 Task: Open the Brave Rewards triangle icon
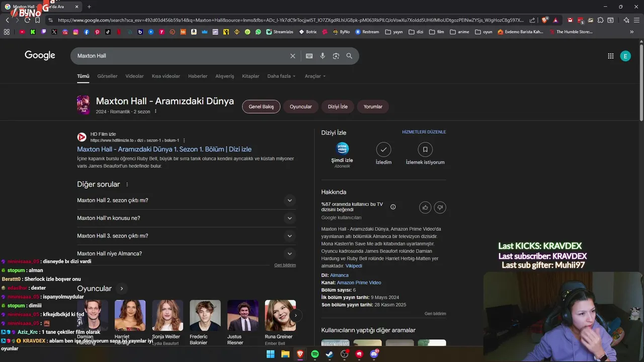pyautogui.click(x=555, y=20)
